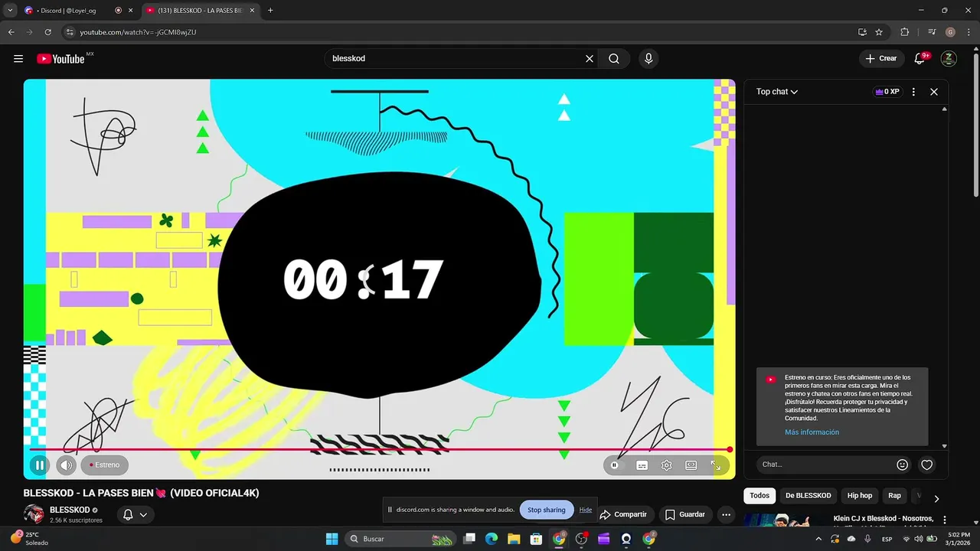This screenshot has height=551, width=980.
Task: Stop sharing from the Discord banner
Action: (x=547, y=510)
